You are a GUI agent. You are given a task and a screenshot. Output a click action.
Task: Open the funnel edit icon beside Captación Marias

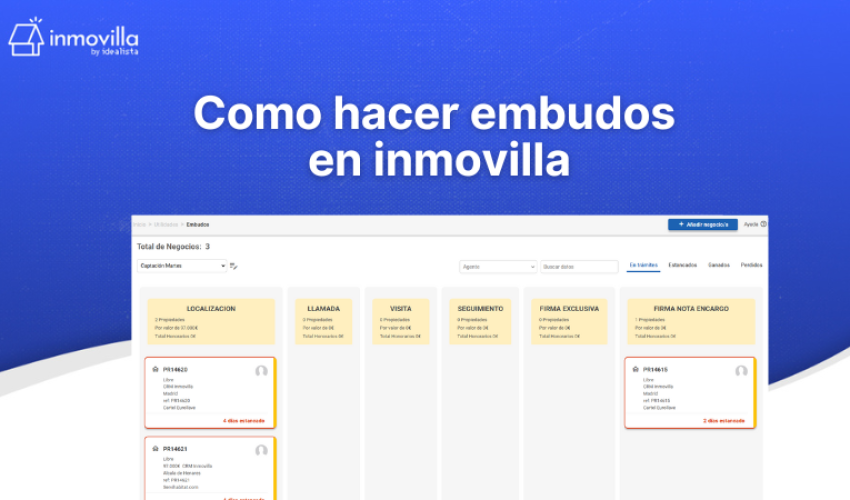point(233,266)
